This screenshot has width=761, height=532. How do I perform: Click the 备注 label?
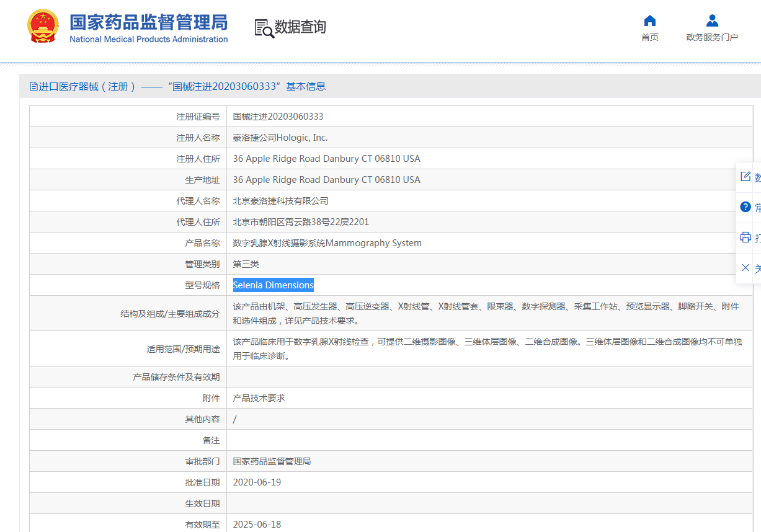[x=211, y=440]
